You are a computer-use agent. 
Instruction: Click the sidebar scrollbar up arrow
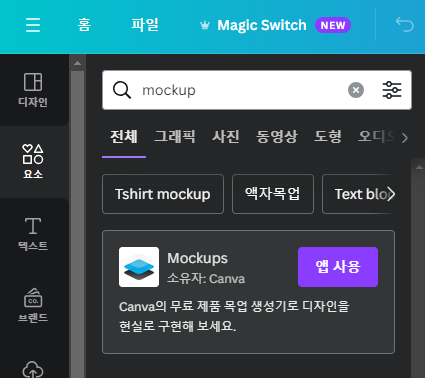pos(77,63)
